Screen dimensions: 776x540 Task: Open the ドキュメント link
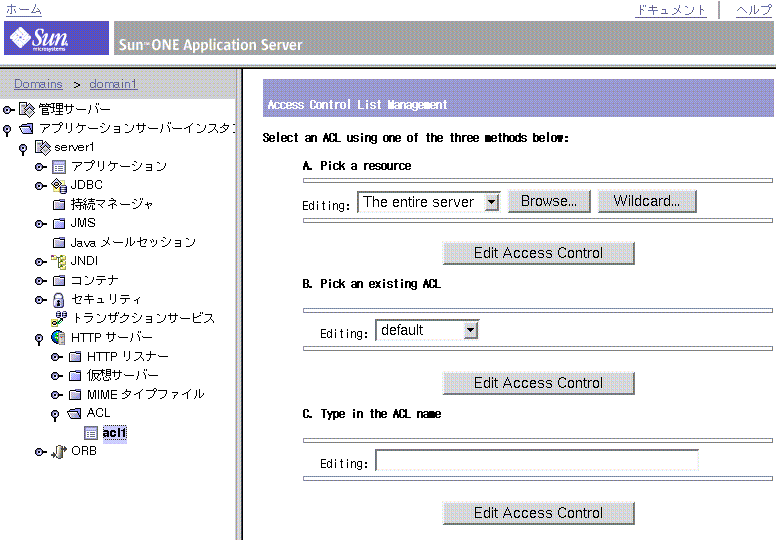coord(671,10)
